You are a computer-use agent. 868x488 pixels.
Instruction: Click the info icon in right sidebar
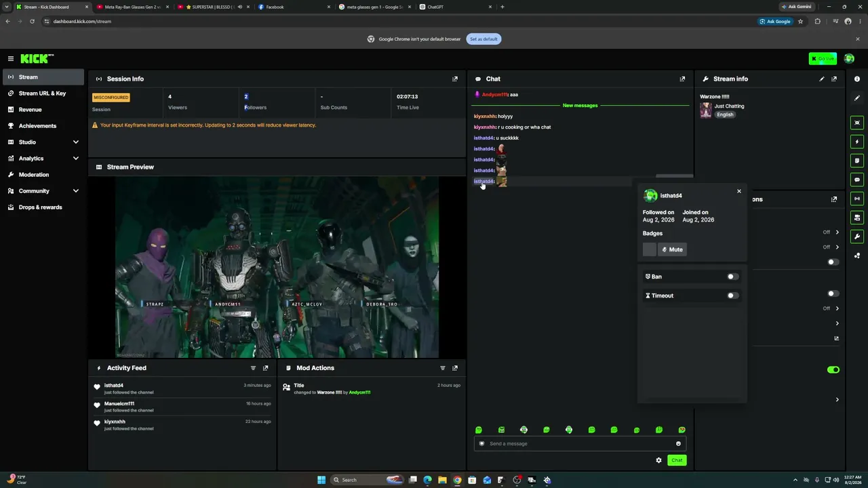(x=857, y=79)
